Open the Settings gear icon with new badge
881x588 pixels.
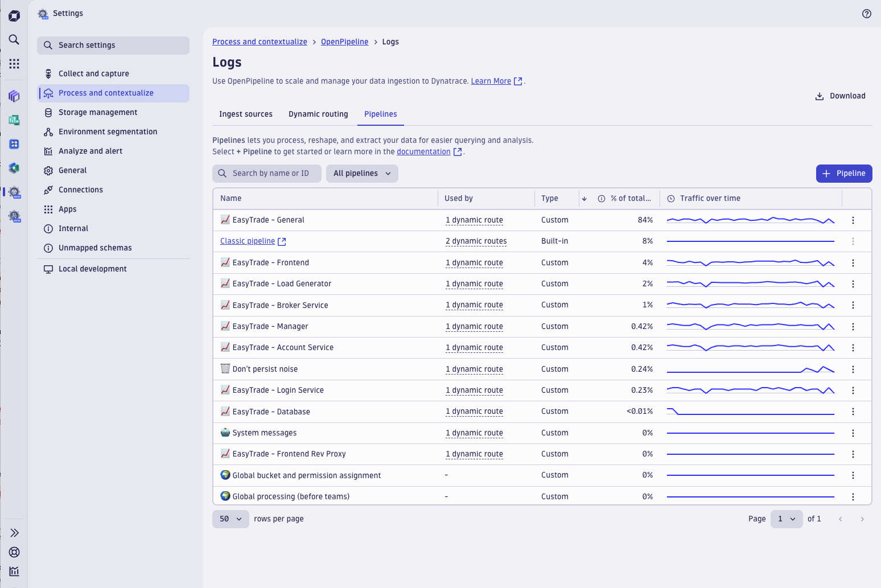(x=14, y=192)
